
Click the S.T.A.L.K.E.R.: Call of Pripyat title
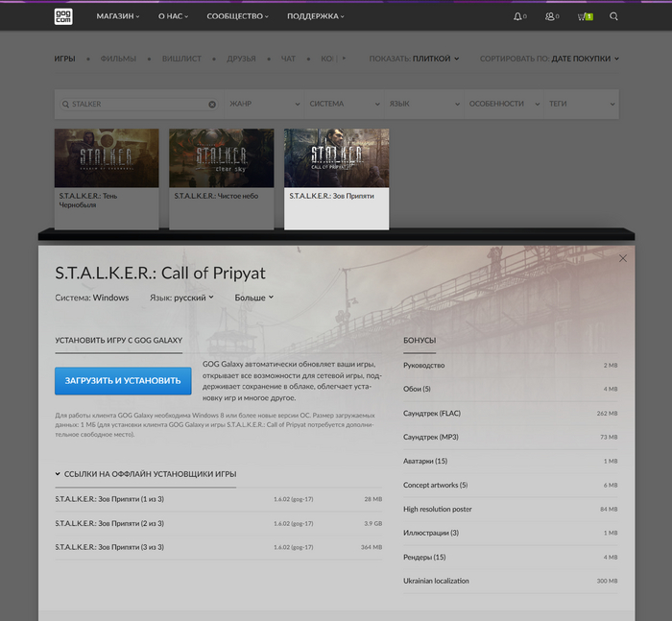(x=160, y=273)
